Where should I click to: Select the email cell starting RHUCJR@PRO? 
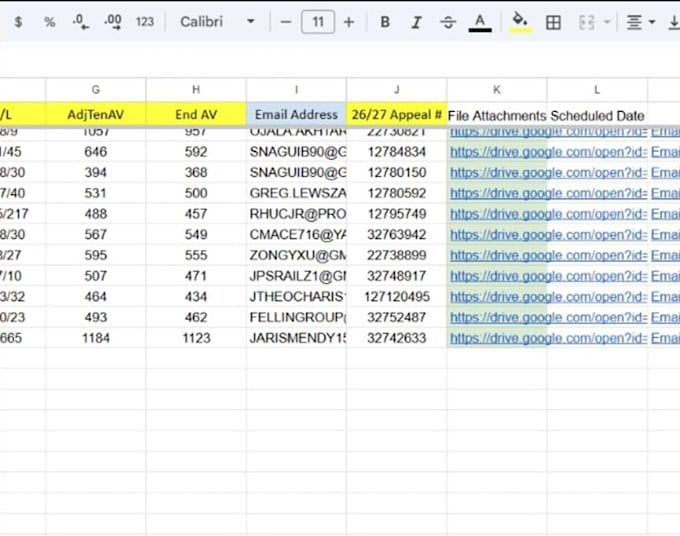pyautogui.click(x=296, y=214)
